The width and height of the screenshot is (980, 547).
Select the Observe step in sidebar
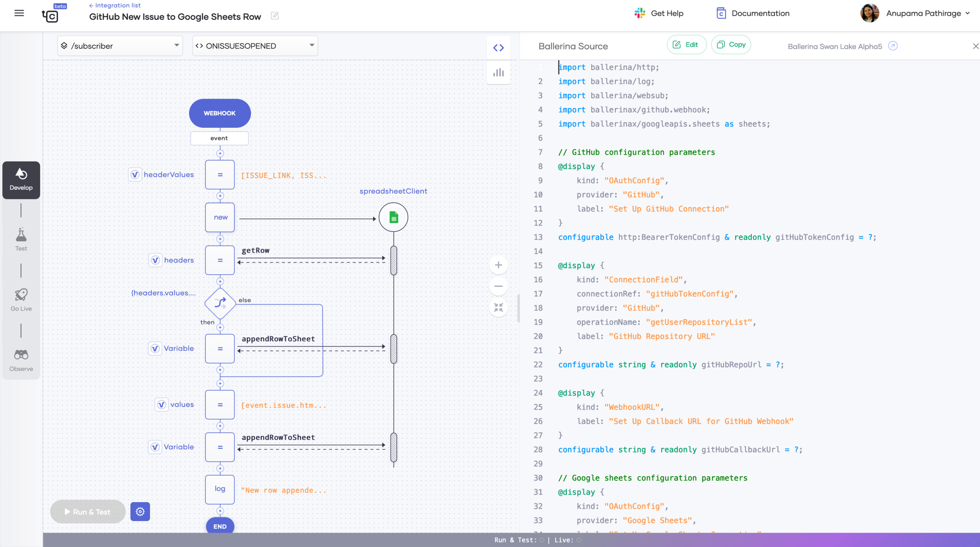(x=21, y=360)
